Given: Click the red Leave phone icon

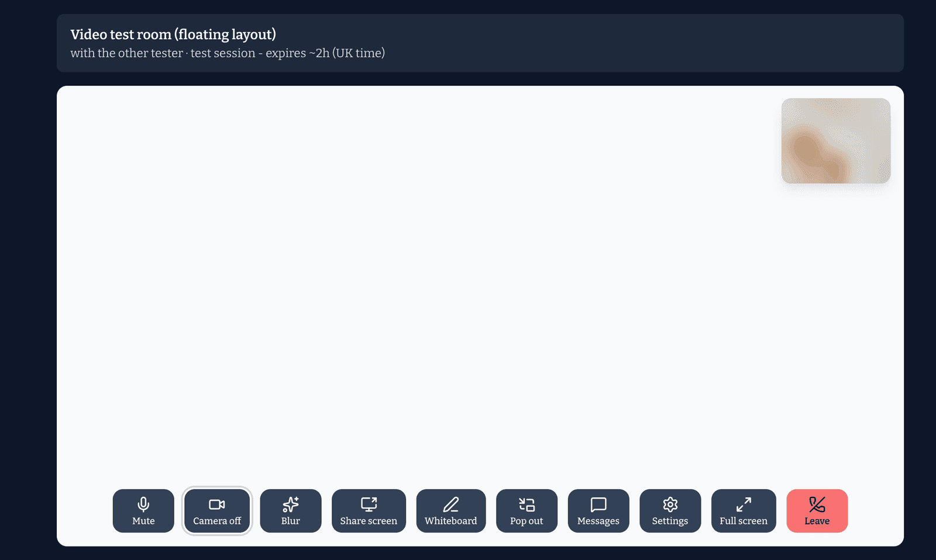Looking at the screenshot, I should click(x=817, y=504).
